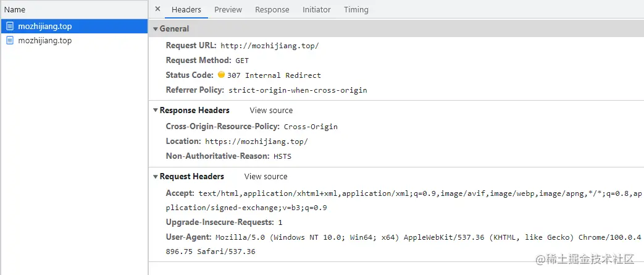Click the Request URL value http://mozhijiang.top/
The image size is (644, 275).
point(269,46)
